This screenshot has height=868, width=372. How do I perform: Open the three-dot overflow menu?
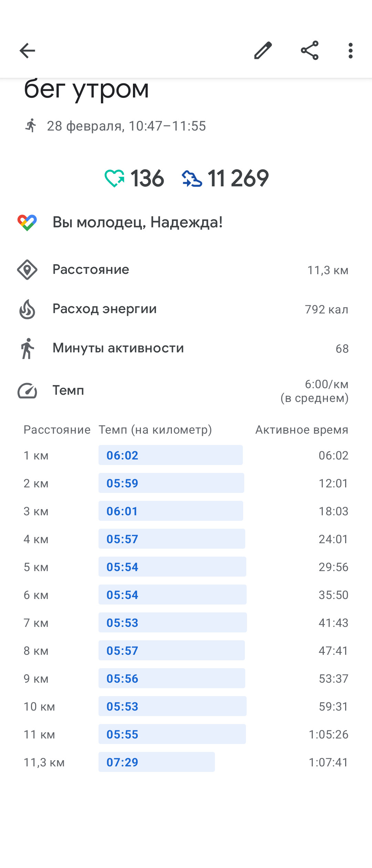point(350,51)
